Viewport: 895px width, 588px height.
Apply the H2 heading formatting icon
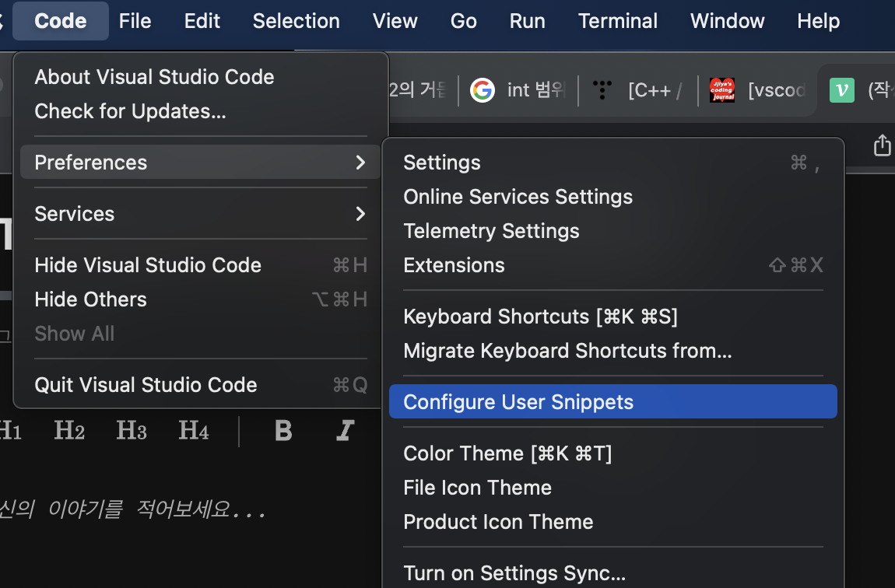click(x=68, y=431)
